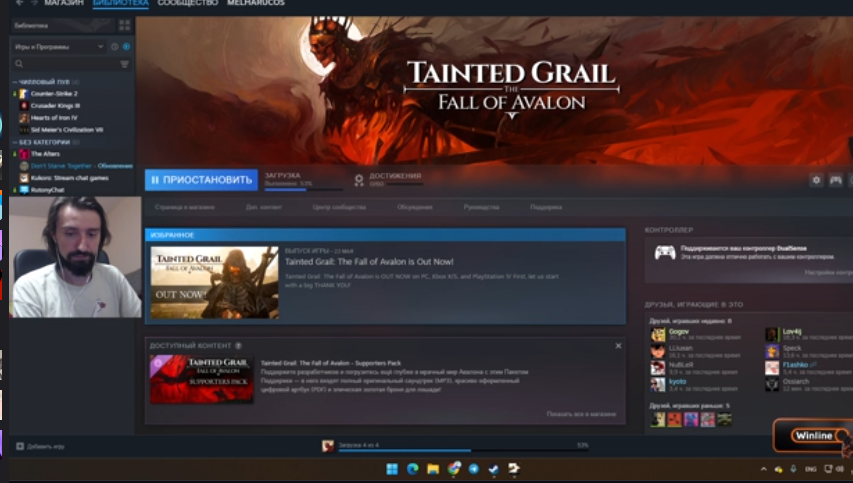This screenshot has width=853, height=483.
Task: Switch to the БИБЛИОТЕКА tab
Action: point(120,3)
